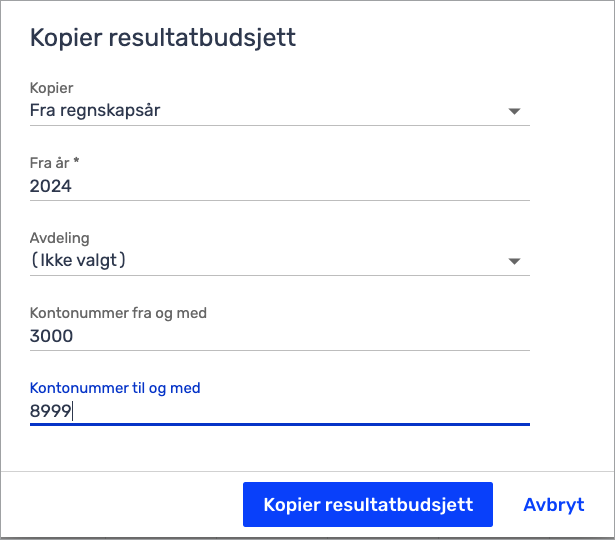The height and width of the screenshot is (540, 615).
Task: Click empty space right of 3000 value
Action: [x=300, y=336]
